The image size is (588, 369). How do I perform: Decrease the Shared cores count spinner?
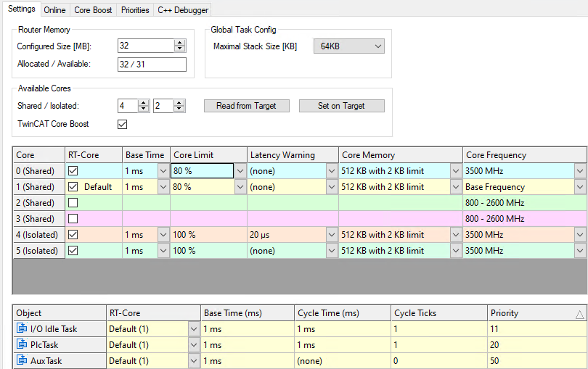pos(144,109)
